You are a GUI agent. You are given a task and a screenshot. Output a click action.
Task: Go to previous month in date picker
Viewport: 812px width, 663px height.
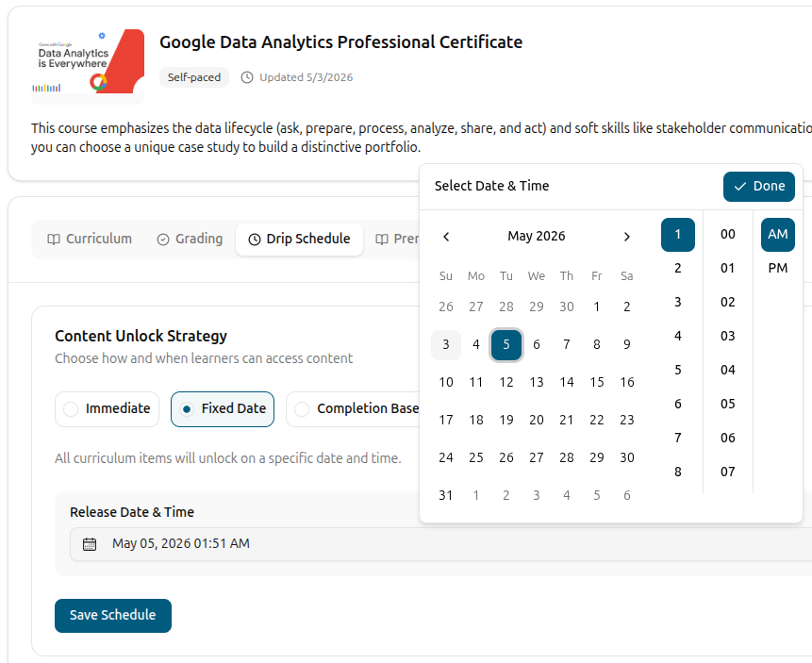coord(446,237)
